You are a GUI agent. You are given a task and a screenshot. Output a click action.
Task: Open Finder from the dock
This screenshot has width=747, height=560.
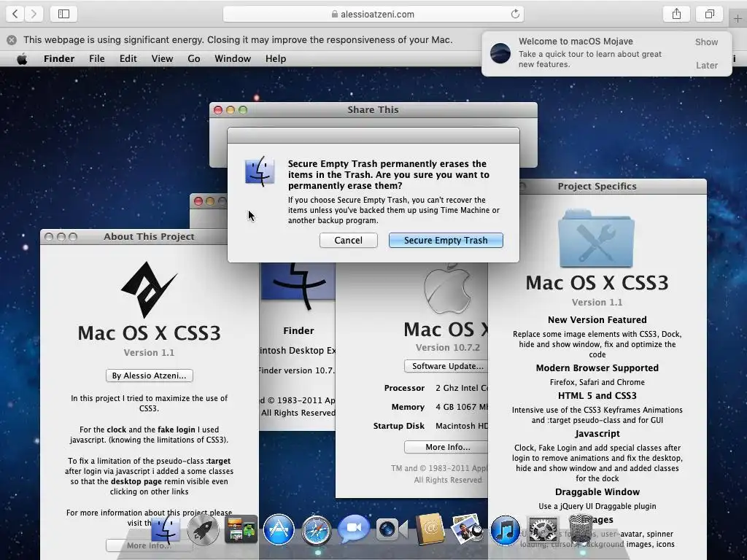coord(166,529)
